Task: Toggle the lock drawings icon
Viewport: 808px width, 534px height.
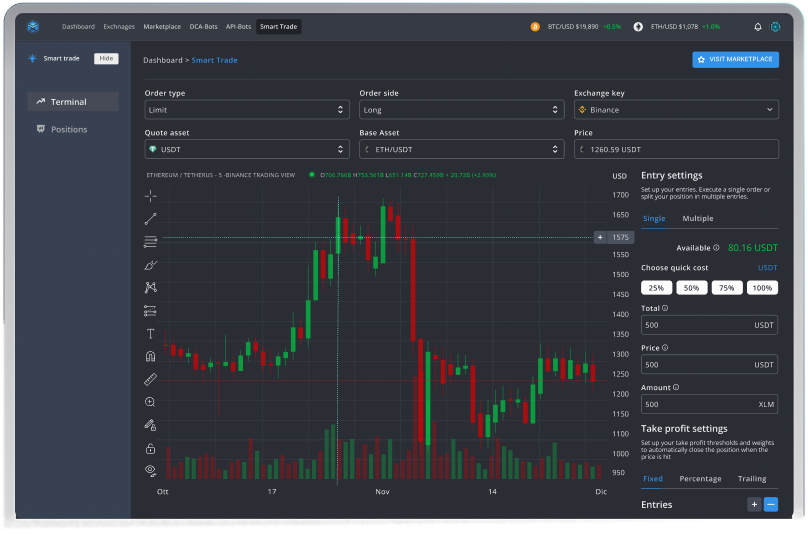Action: tap(151, 448)
